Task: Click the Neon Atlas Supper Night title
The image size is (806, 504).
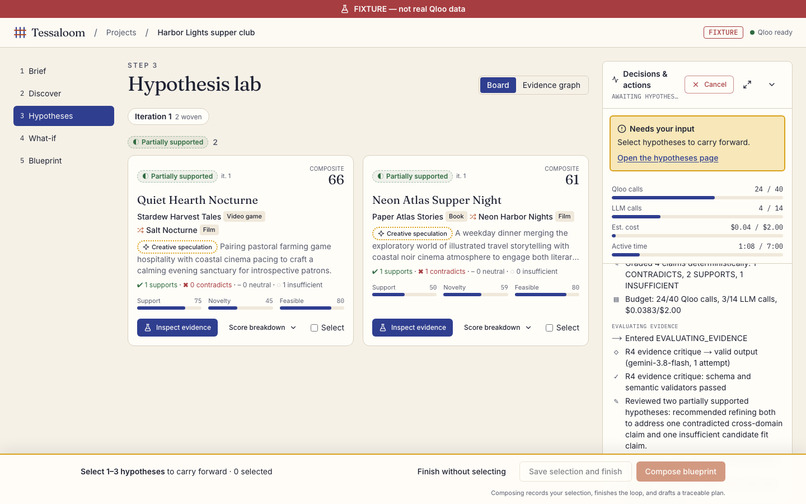Action: pos(436,200)
